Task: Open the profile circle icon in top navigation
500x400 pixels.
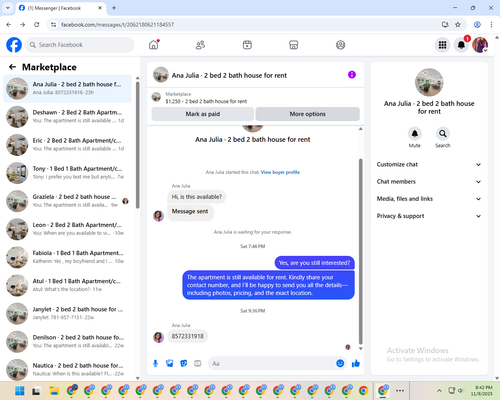Action: point(340,45)
